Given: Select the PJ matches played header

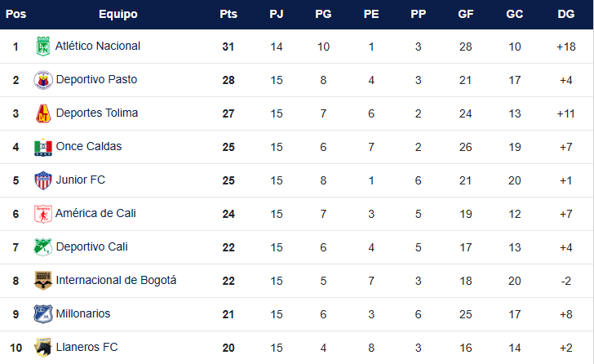Looking at the screenshot, I should (277, 14).
